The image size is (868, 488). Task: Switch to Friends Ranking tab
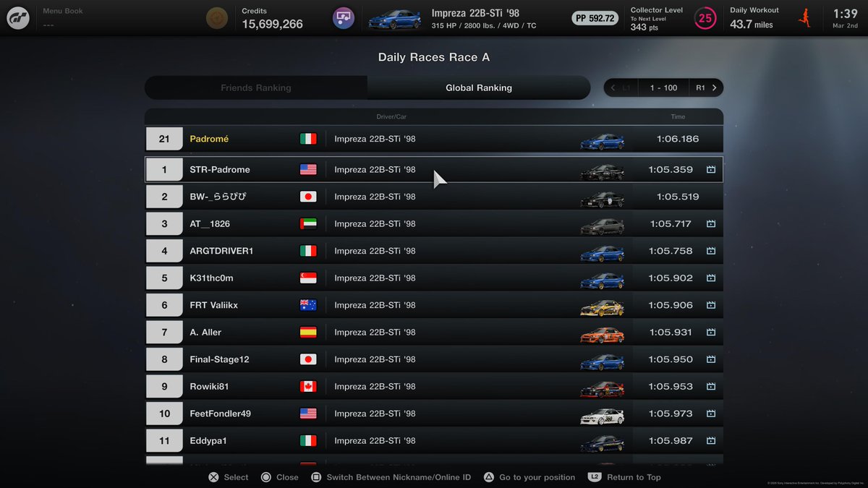(256, 87)
